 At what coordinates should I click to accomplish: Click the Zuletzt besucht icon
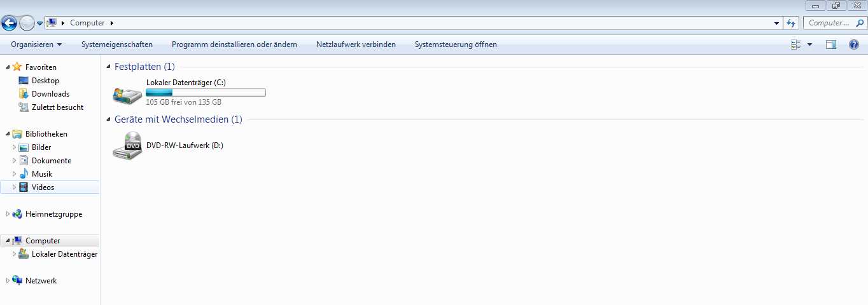pos(24,107)
